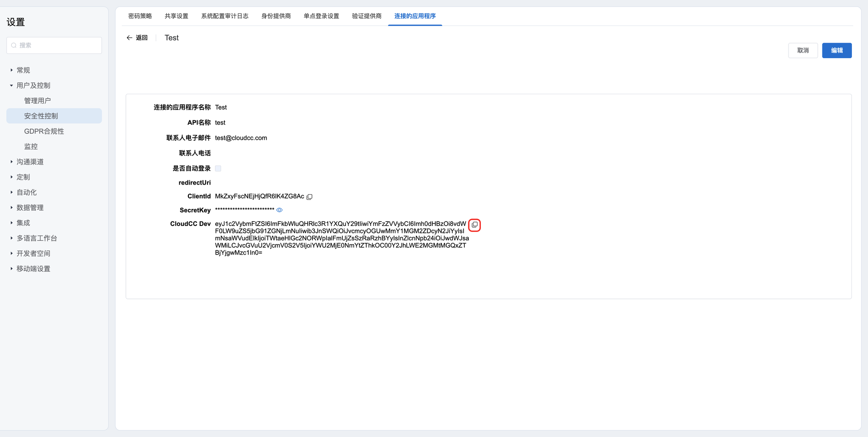This screenshot has width=868, height=437.
Task: Click the search magnifier icon
Action: coord(14,46)
